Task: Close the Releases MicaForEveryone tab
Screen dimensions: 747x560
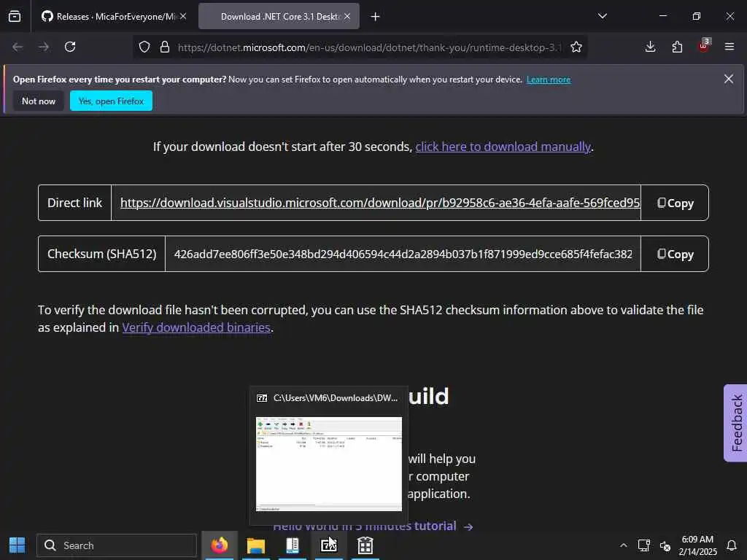Action: click(x=183, y=16)
